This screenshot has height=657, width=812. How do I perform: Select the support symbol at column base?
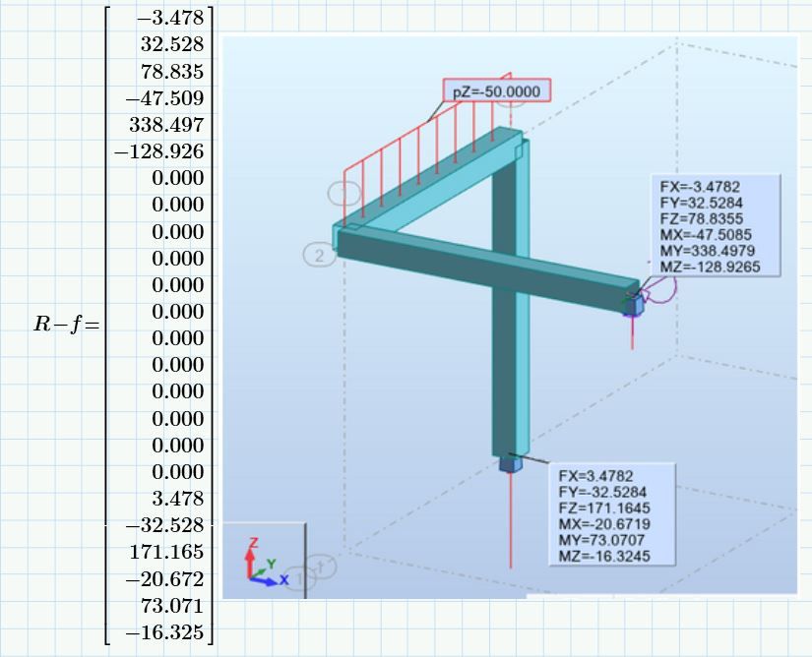[511, 463]
